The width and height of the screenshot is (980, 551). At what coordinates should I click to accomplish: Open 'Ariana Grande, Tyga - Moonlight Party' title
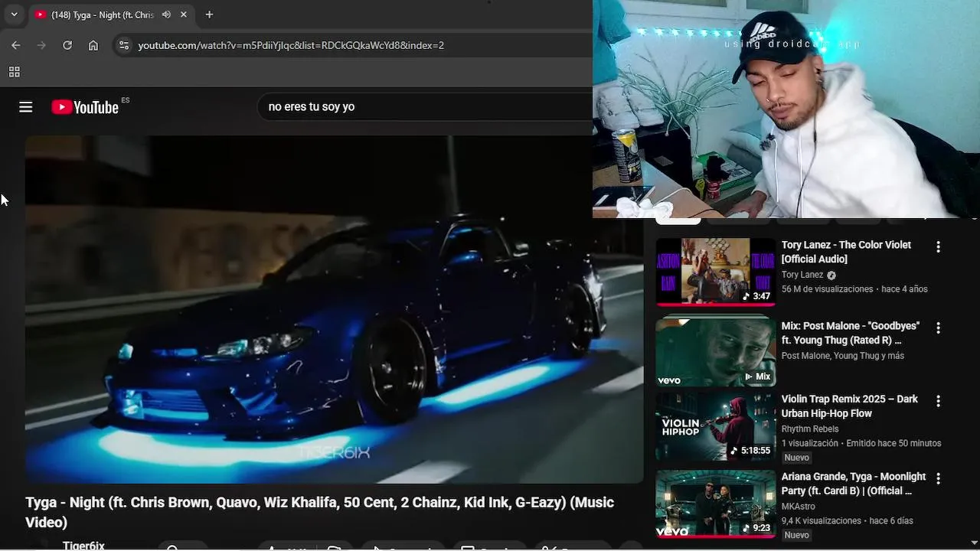coord(853,484)
